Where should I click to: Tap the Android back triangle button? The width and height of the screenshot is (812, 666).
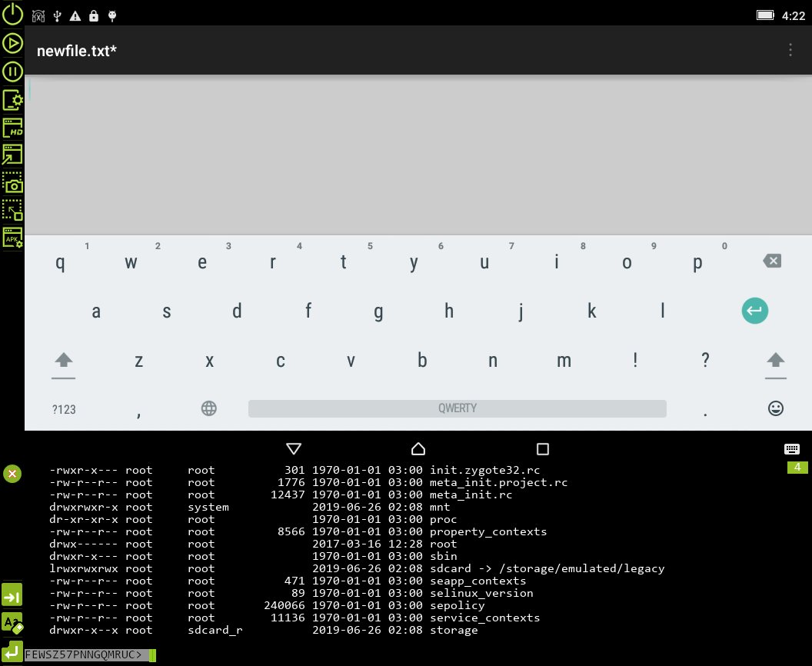pyautogui.click(x=294, y=448)
